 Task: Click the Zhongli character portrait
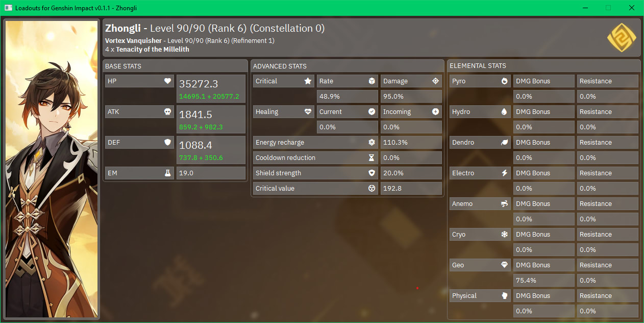52,170
